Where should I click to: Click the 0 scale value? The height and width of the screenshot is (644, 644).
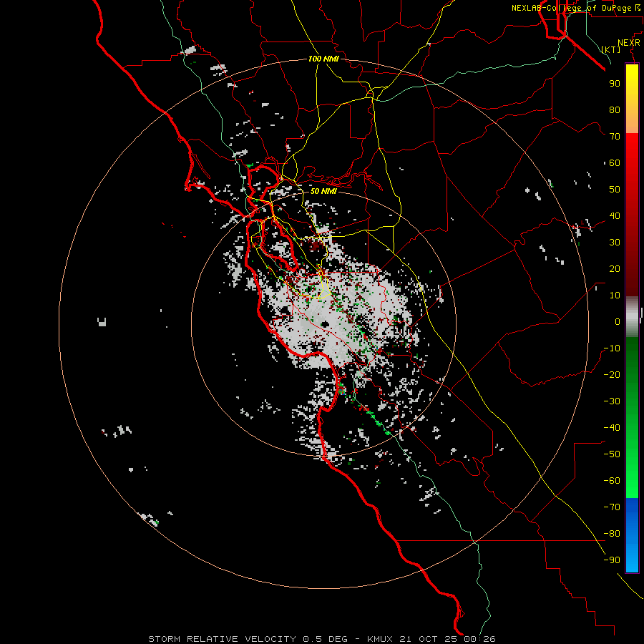[618, 321]
